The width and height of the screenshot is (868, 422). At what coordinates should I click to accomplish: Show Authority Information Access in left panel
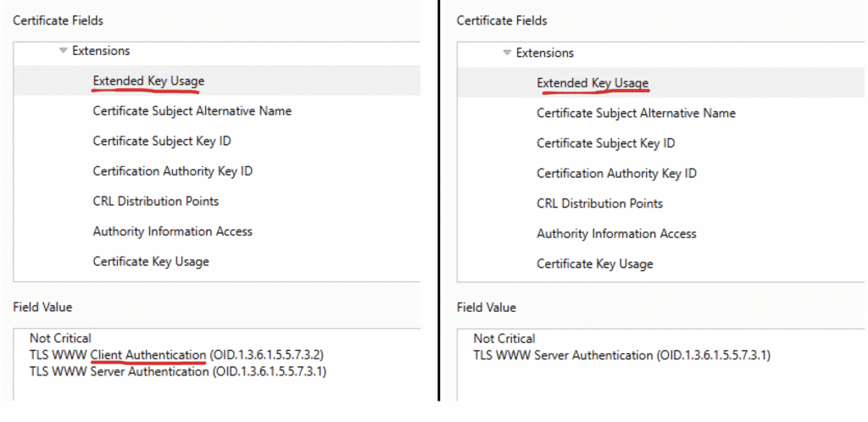pos(173,231)
